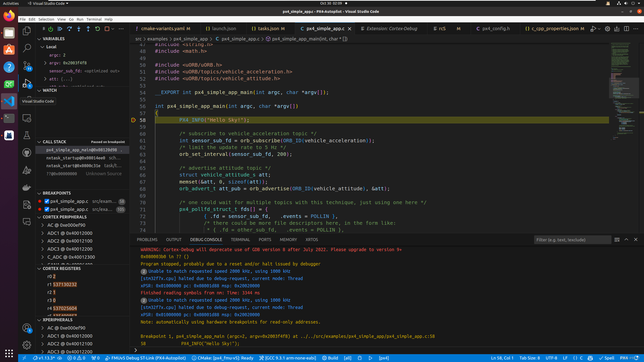Open the Search view
This screenshot has width=644, height=362.
point(27,48)
